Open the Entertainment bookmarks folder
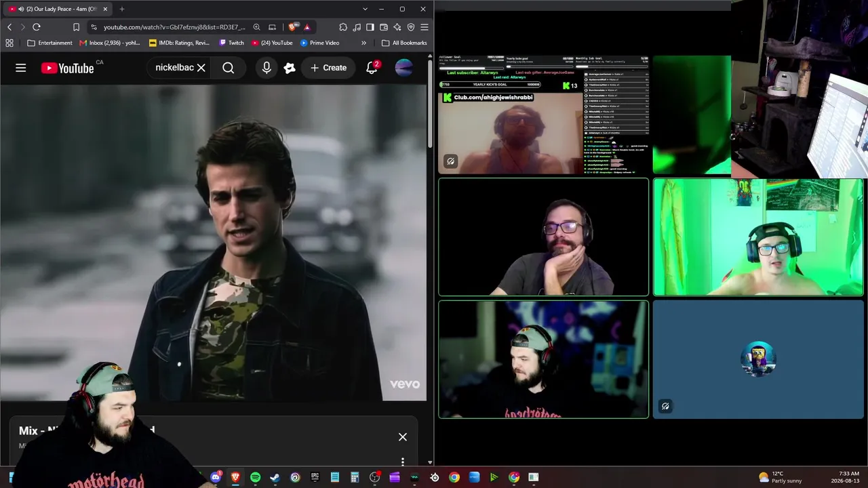 click(x=50, y=43)
